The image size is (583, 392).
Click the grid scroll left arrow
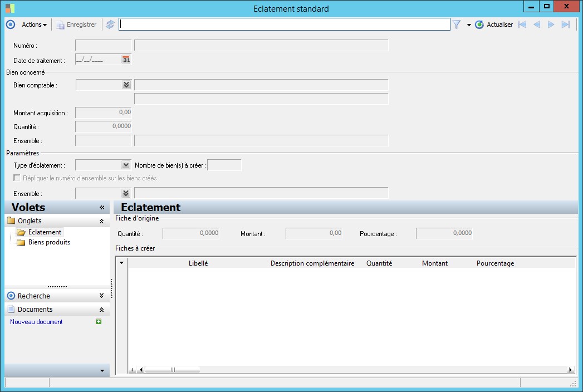click(141, 370)
